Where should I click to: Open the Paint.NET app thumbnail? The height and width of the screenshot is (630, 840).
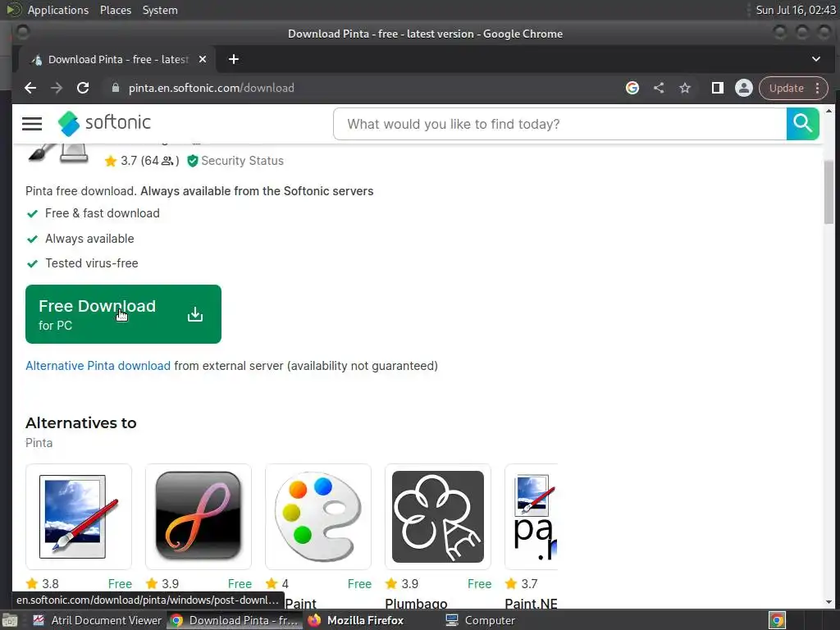[532, 517]
